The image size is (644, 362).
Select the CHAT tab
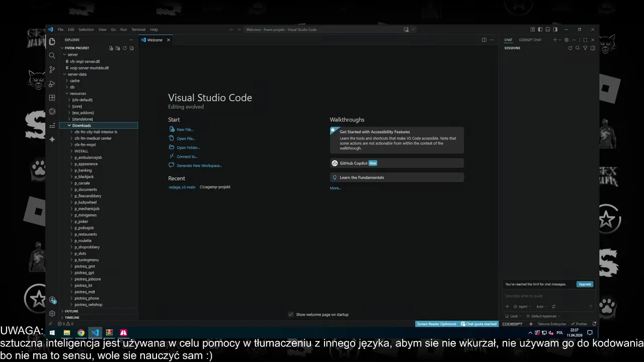tap(508, 40)
